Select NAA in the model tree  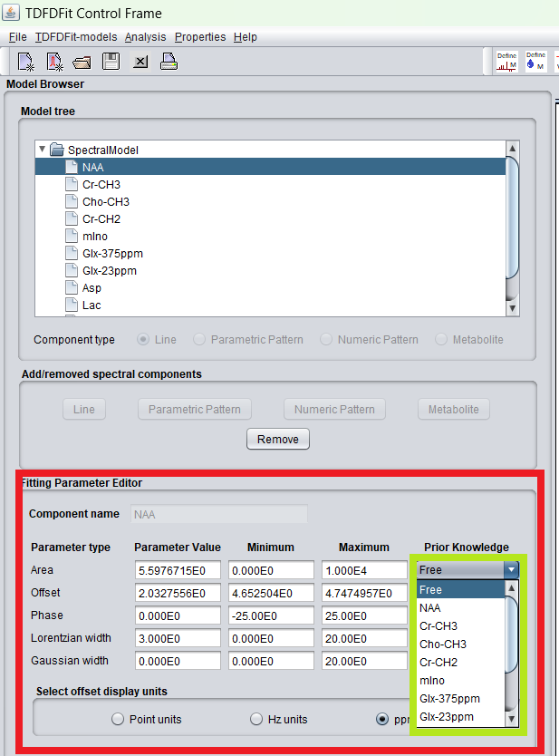(x=270, y=167)
